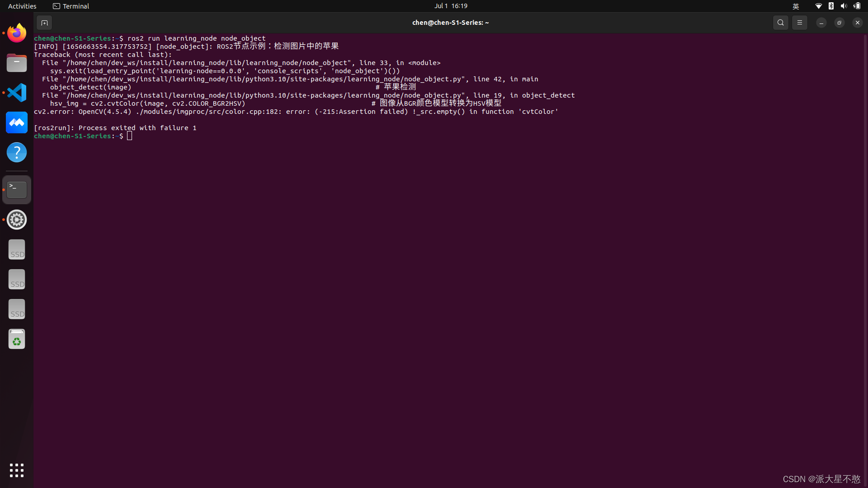Viewport: 868px width, 488px height.
Task: Open the Help question mark icon
Action: coord(17,152)
